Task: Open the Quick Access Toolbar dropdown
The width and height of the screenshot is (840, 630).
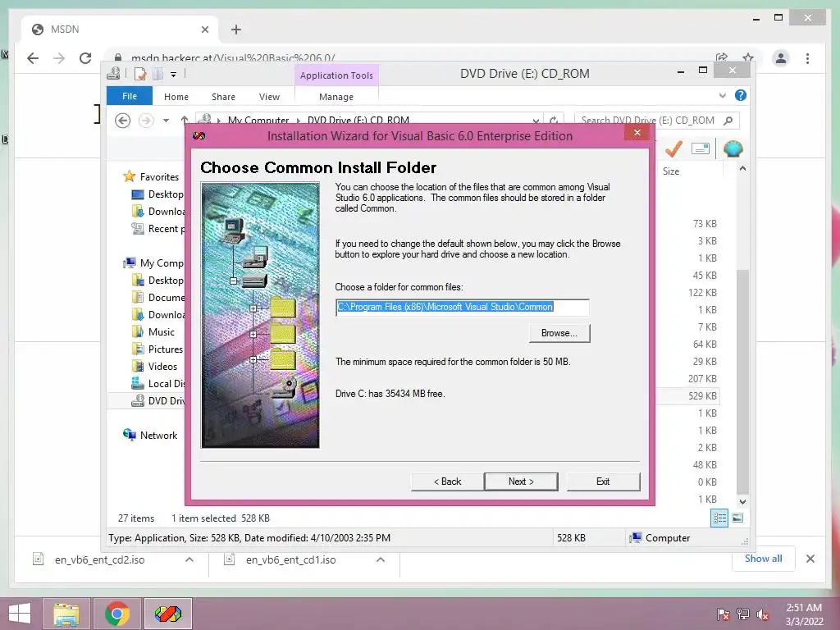Action: point(174,75)
